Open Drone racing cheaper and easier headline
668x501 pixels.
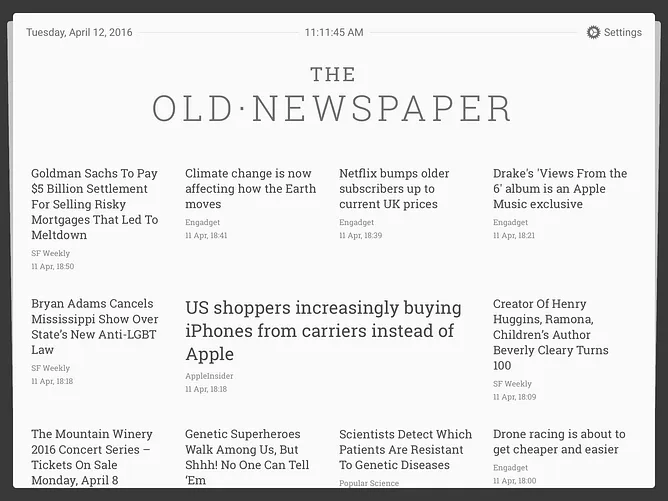[x=559, y=442]
